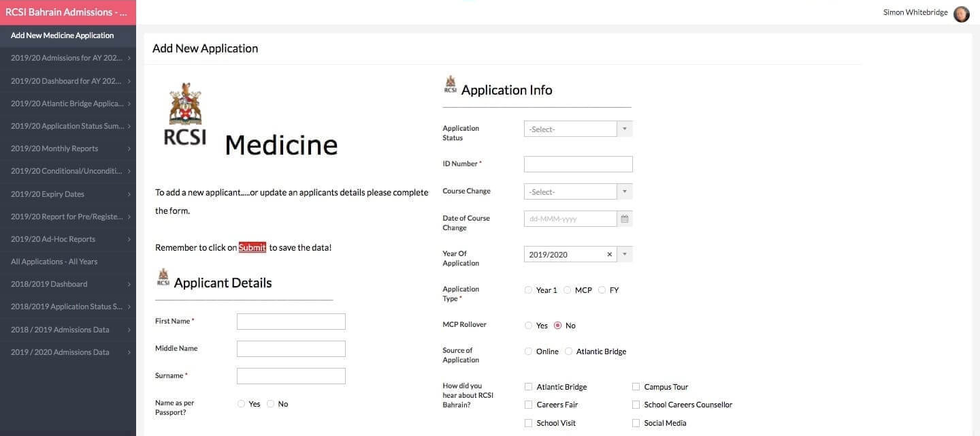Viewport: 980px width, 436px height.
Task: Focus the Surname field
Action: pos(291,376)
